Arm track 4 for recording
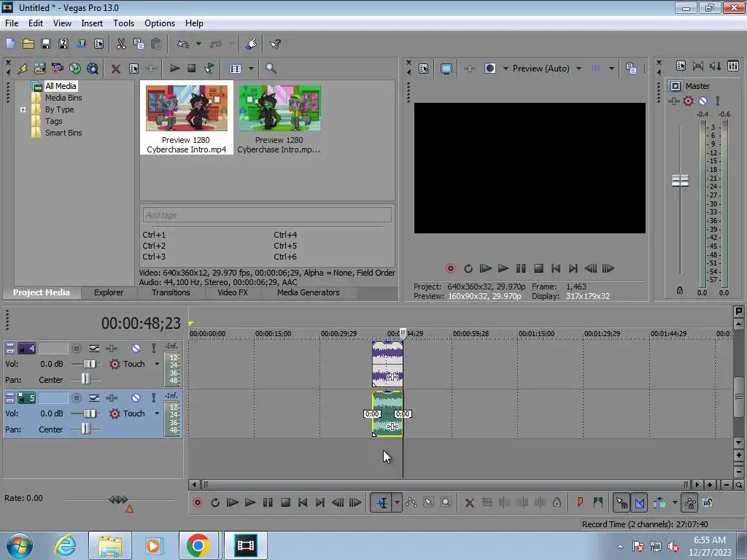 [76, 349]
